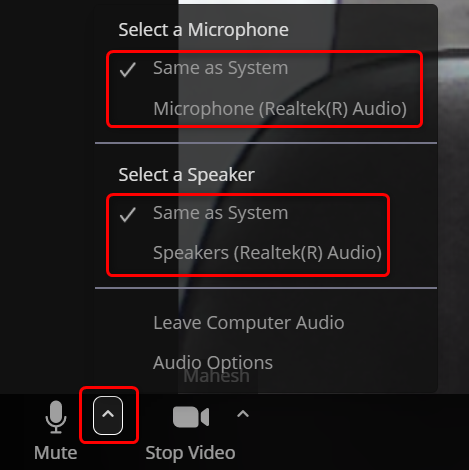The height and width of the screenshot is (470, 469).
Task: Stop video via the camera icon
Action: click(x=191, y=417)
